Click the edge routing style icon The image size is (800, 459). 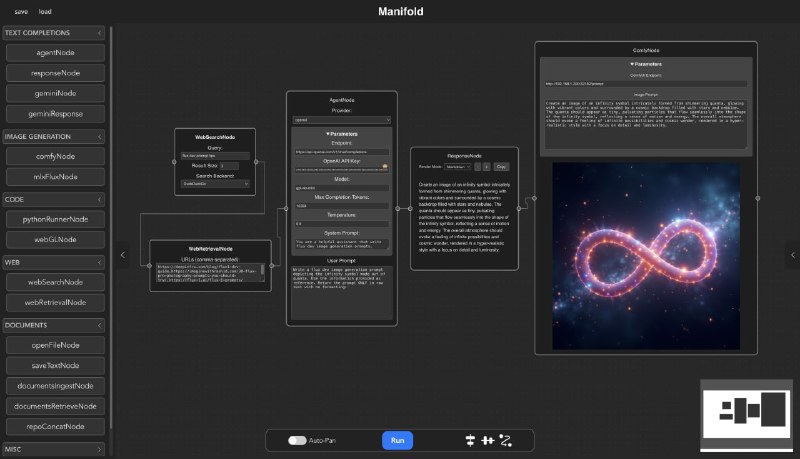click(505, 440)
